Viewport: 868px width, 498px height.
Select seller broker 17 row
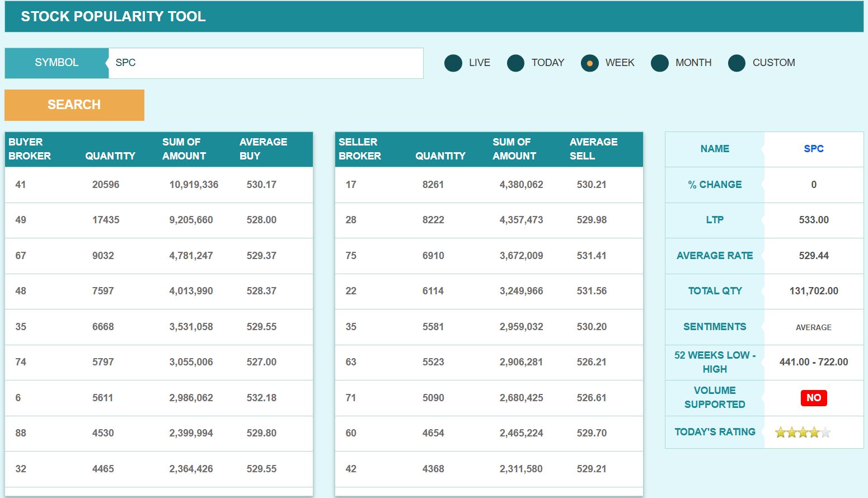tap(351, 185)
